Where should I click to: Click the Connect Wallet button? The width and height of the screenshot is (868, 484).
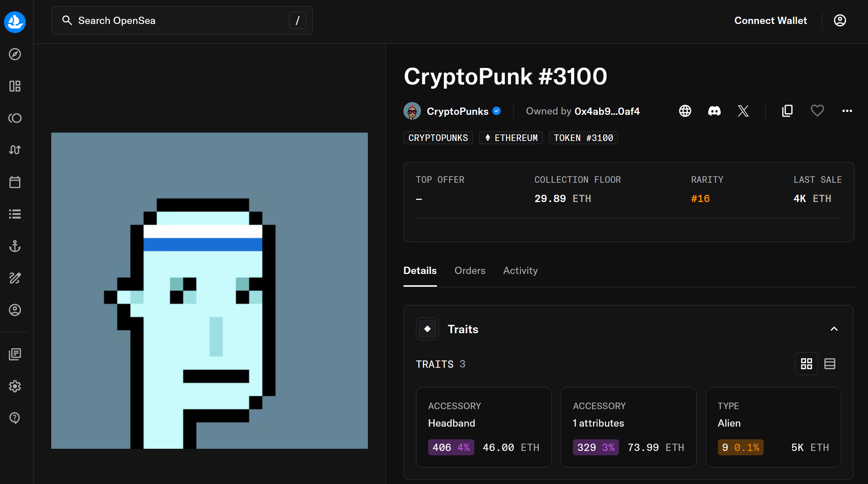pyautogui.click(x=771, y=20)
